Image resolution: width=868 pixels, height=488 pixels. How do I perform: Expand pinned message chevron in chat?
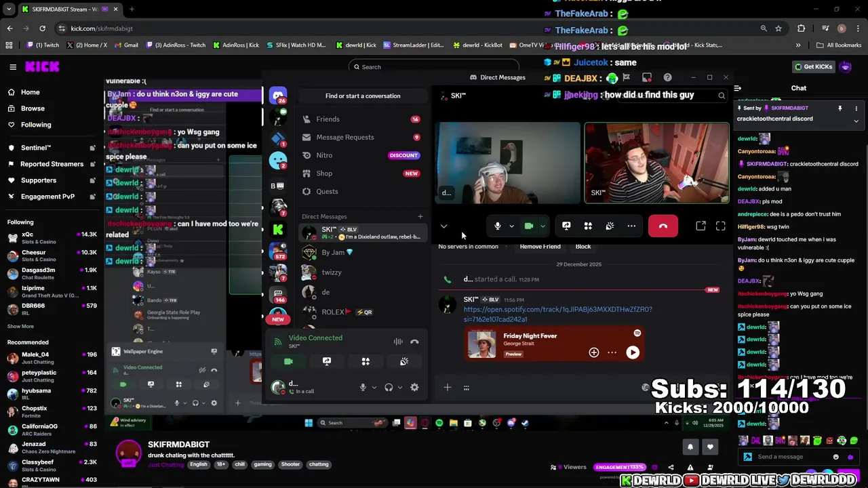tap(856, 121)
